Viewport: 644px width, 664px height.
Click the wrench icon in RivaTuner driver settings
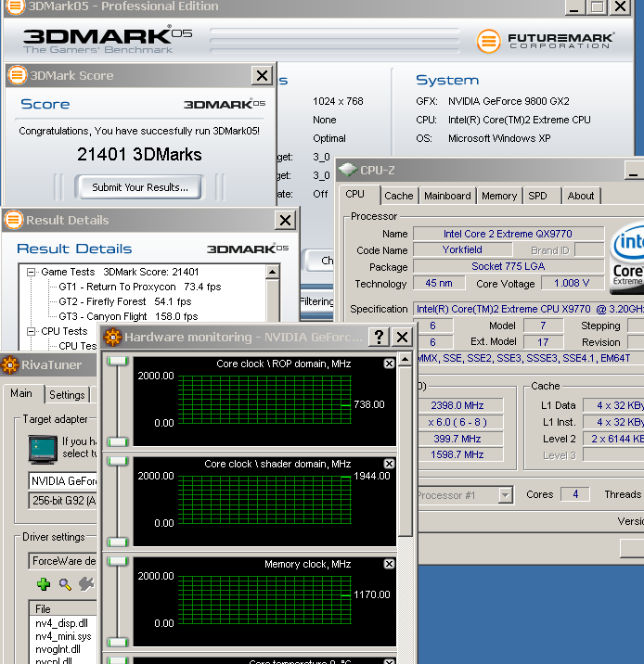[86, 584]
